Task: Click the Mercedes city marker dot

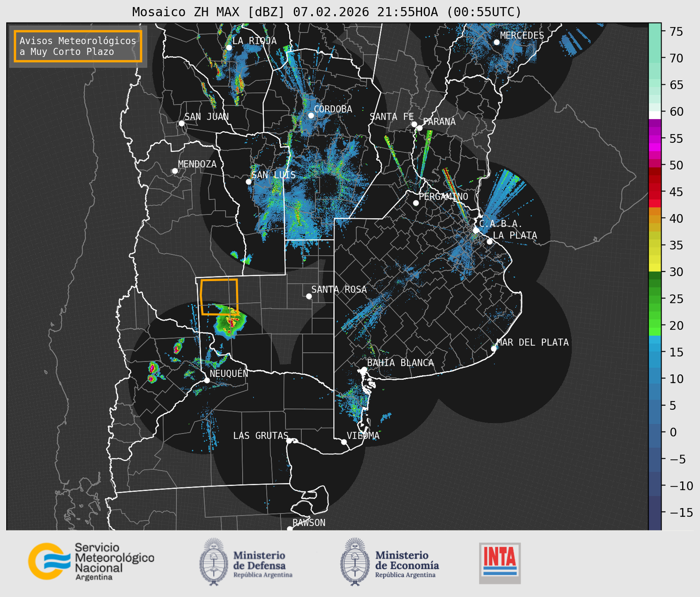Action: coord(496,42)
